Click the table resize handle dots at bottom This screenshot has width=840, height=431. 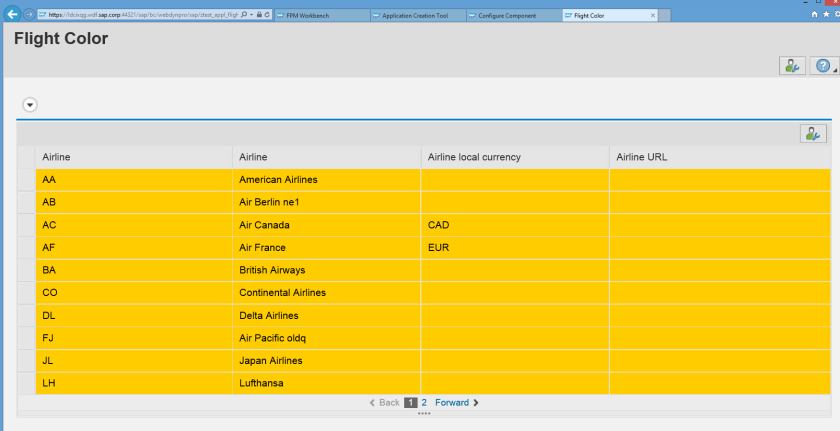pos(424,413)
